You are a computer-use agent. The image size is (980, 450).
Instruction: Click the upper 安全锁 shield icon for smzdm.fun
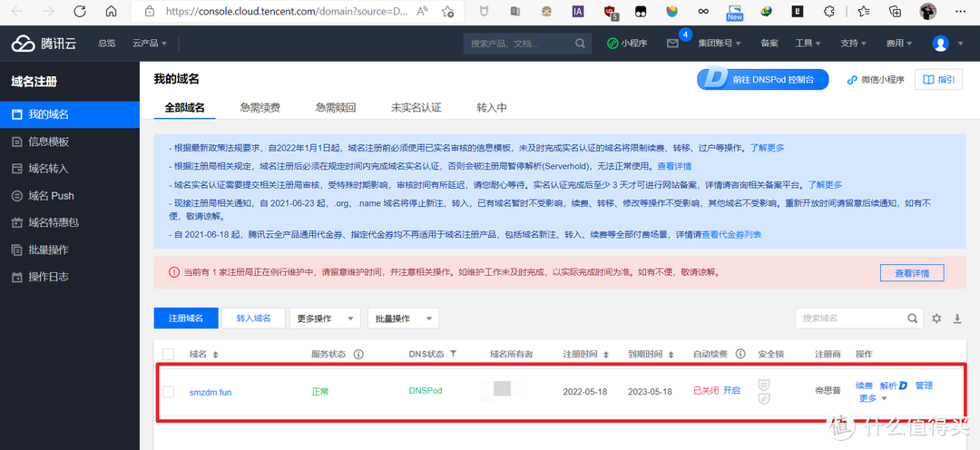tap(763, 385)
